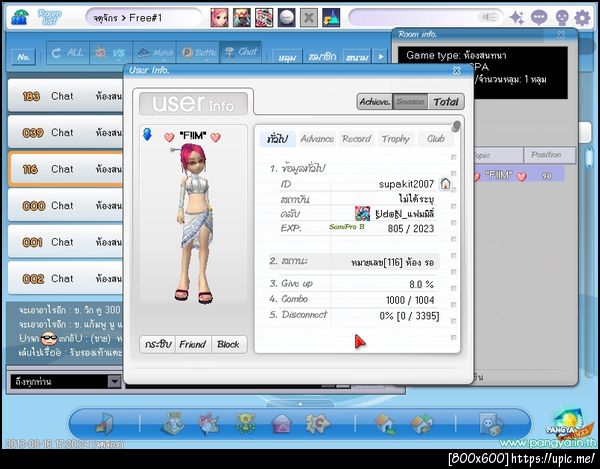Click the empty X item slot
Screen dimensions: 600x469
(309, 18)
